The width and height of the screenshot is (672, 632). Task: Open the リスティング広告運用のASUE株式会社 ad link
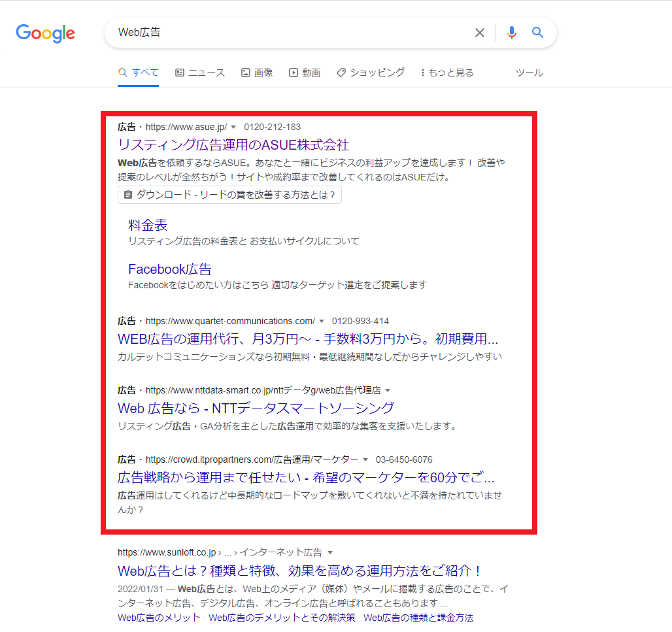pyautogui.click(x=233, y=145)
